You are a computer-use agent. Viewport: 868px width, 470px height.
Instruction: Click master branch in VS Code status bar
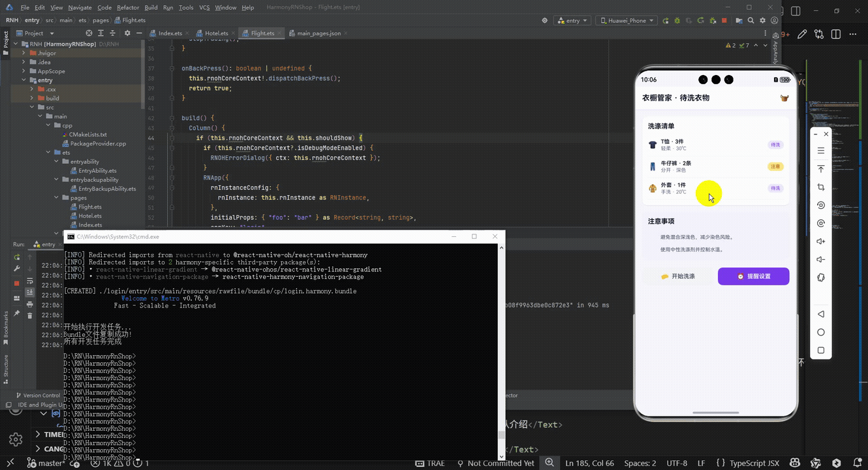(x=45, y=463)
